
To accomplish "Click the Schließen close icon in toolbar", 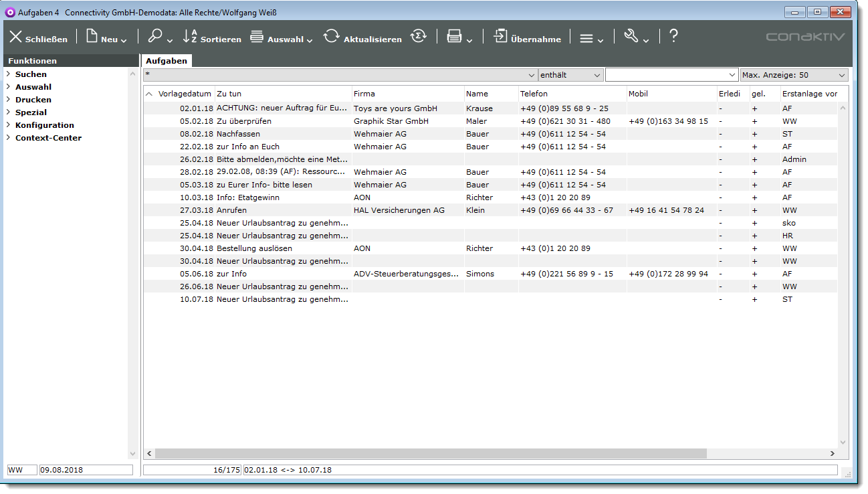I will [16, 37].
